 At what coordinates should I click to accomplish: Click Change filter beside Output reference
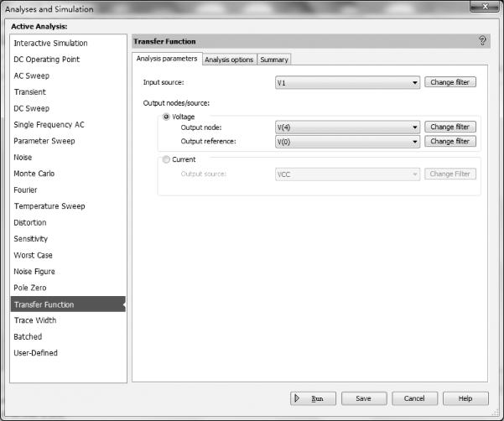click(450, 141)
